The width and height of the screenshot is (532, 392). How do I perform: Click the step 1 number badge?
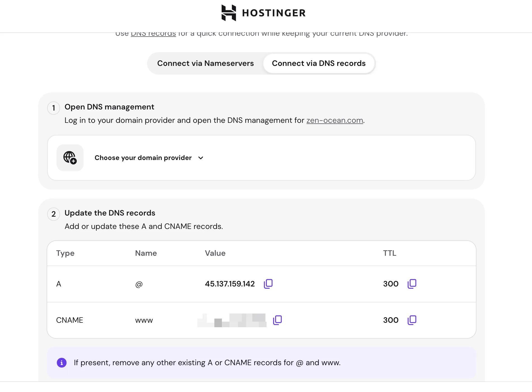pyautogui.click(x=54, y=108)
